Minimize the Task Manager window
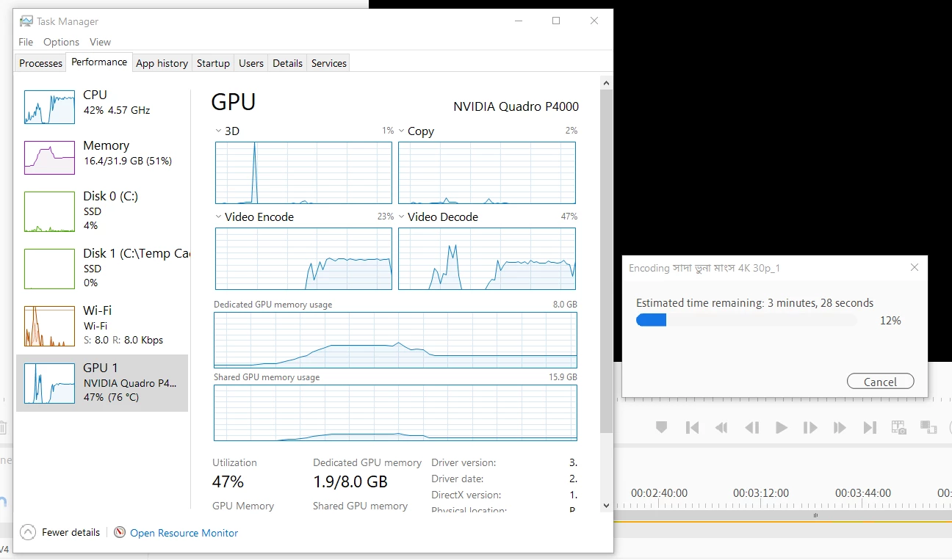This screenshot has height=560, width=952. click(518, 21)
